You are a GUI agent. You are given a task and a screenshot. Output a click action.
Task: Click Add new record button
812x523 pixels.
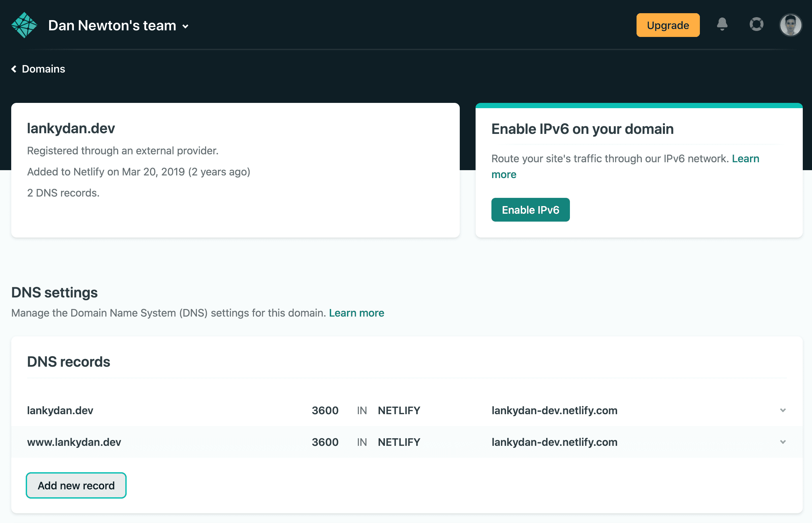(76, 485)
